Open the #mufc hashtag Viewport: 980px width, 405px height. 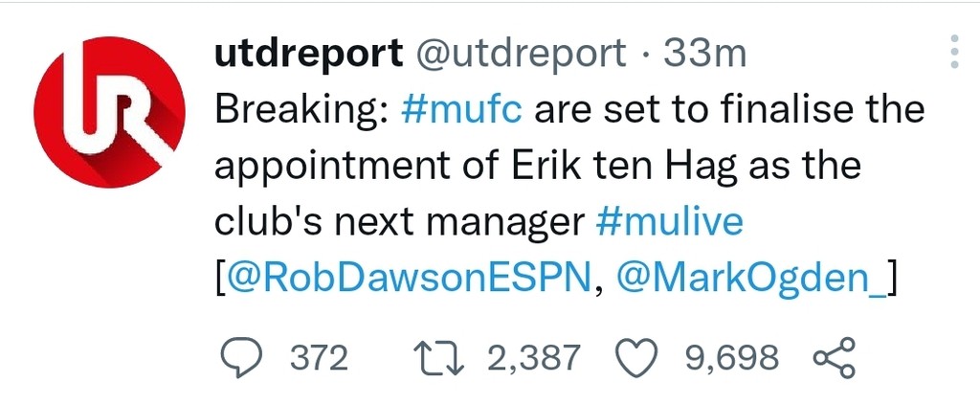461,110
